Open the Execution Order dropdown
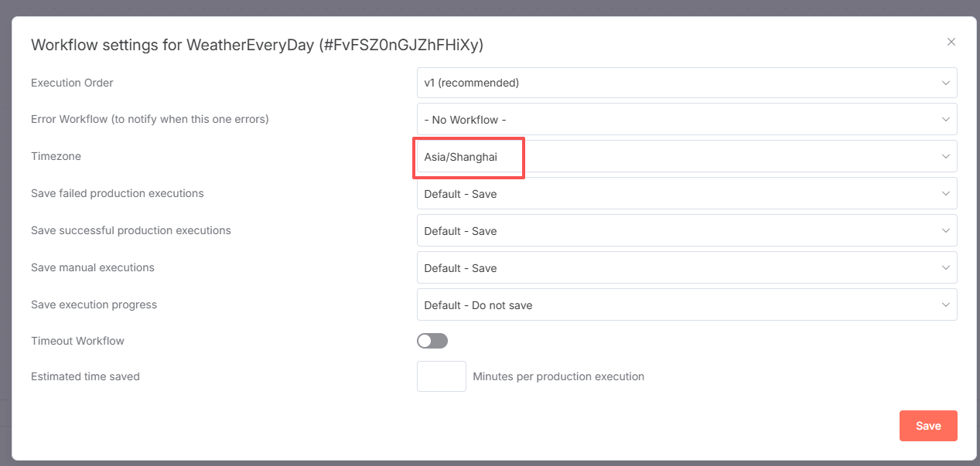The width and height of the screenshot is (980, 466). pos(686,83)
